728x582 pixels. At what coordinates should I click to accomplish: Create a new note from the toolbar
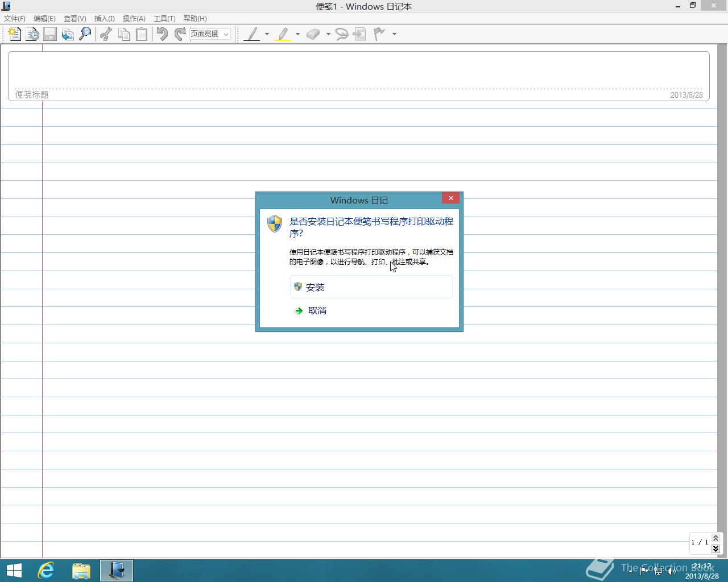point(14,34)
